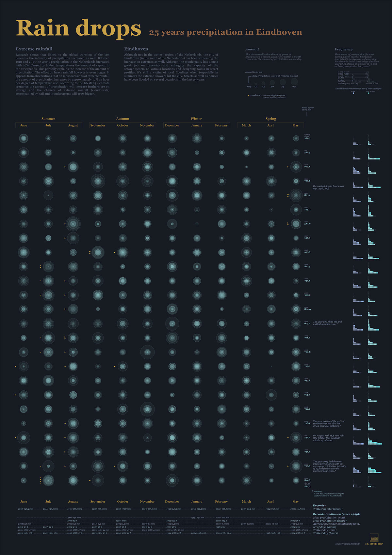The width and height of the screenshot is (392, 555).
Task: Click the yearly total '566,5'
Action: pos(307,153)
